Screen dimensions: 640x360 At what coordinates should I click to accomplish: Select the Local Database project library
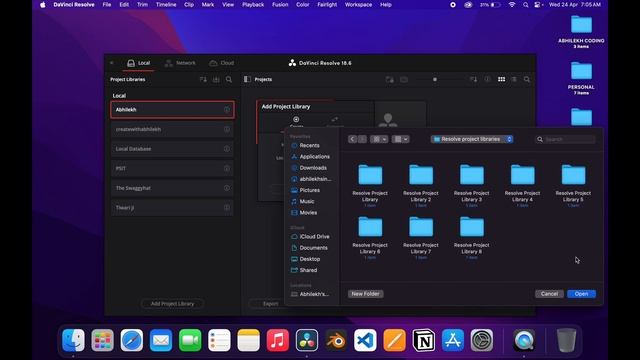click(172, 149)
